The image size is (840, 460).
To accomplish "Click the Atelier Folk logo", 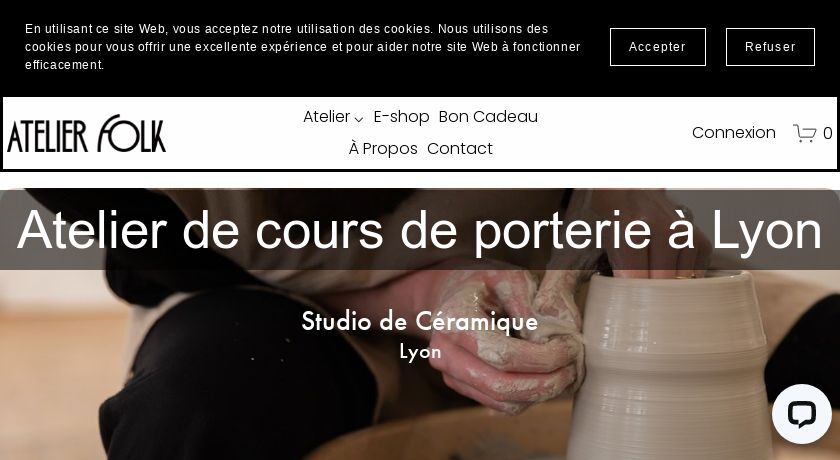I will [x=86, y=133].
